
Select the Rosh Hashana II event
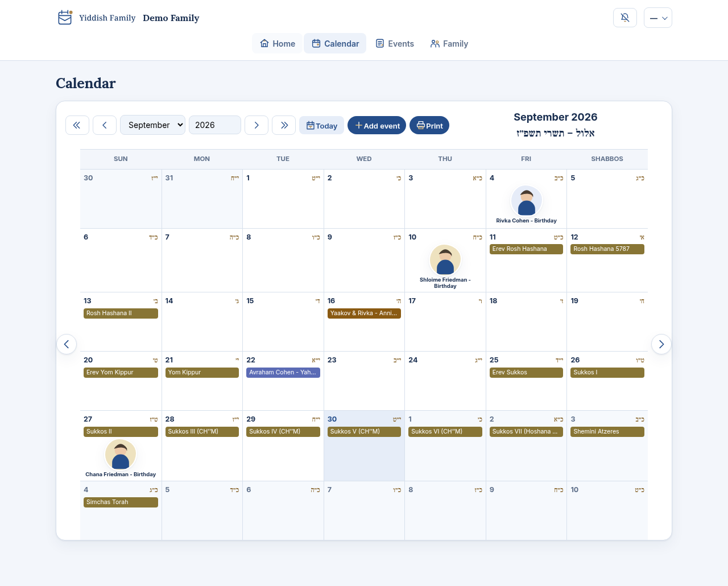(121, 313)
